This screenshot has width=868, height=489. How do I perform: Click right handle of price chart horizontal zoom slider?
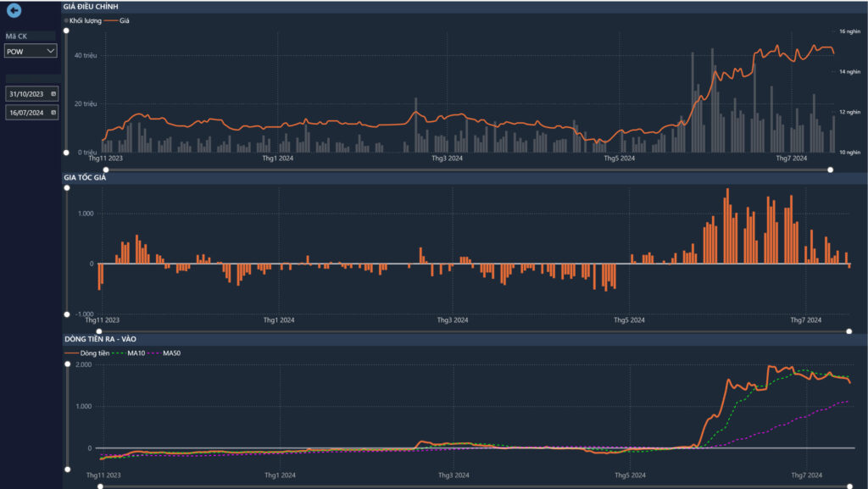tap(831, 169)
